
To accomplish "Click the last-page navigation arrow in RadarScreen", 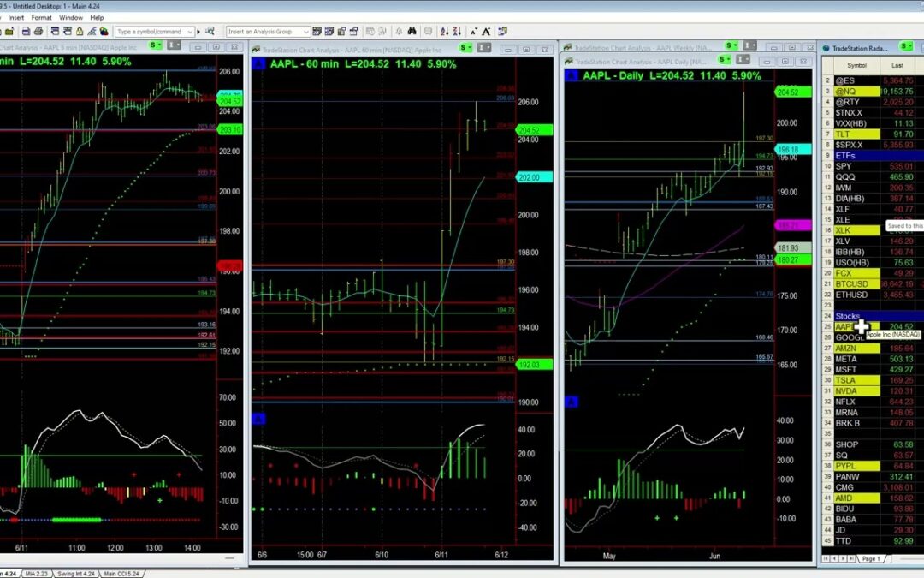I will 851,558.
